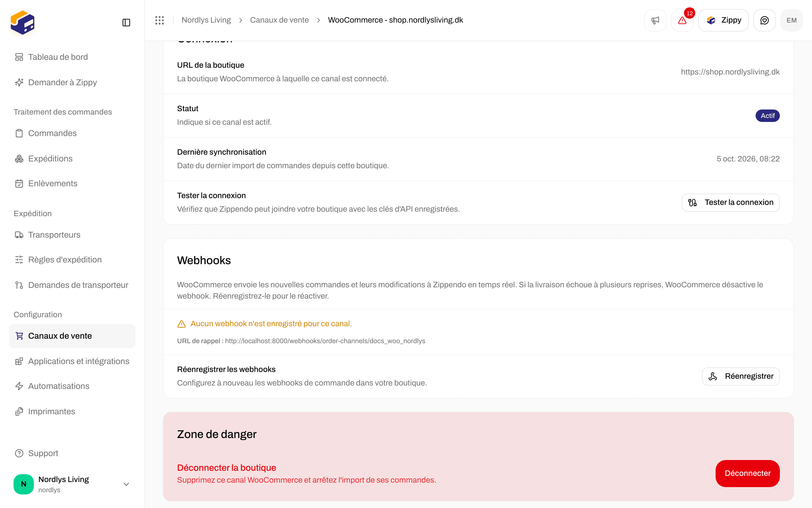
Task: Click the Imprimantes icon
Action: pos(19,411)
